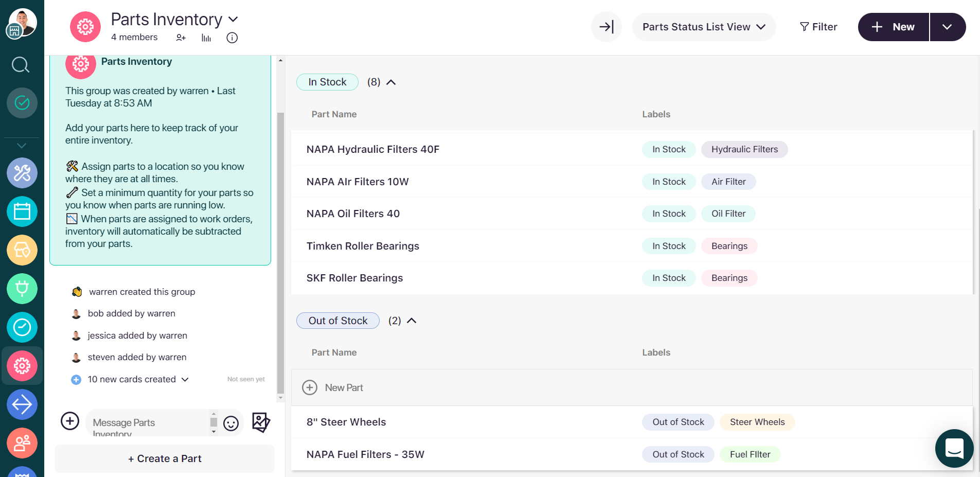Open the support chat widget
Image resolution: width=980 pixels, height=477 pixels.
click(954, 448)
